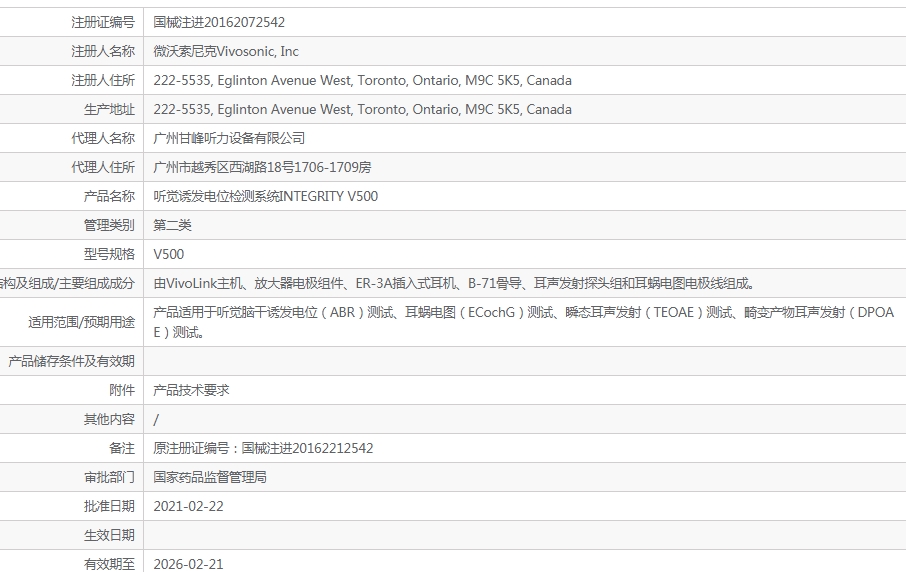Select 微沃索尼克Vivosonic, Inc registrant name
Viewport: 906px width, 572px height.
pyautogui.click(x=226, y=51)
